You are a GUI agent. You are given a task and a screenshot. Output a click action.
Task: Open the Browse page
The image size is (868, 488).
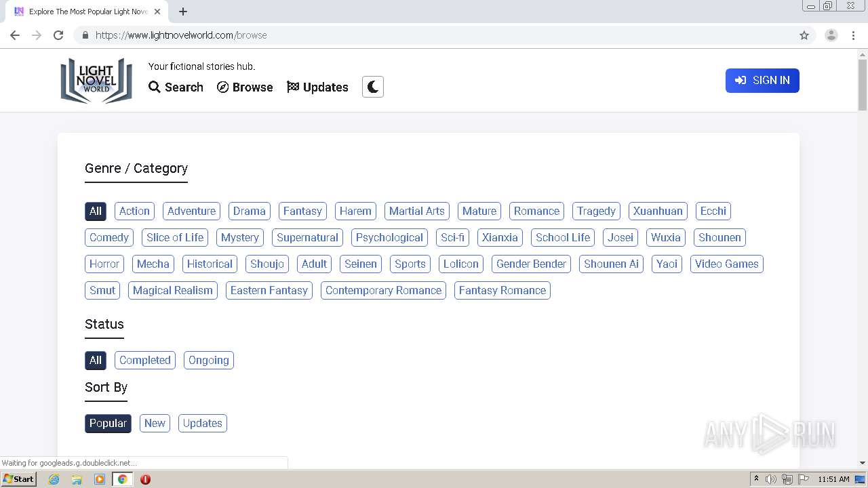[245, 87]
